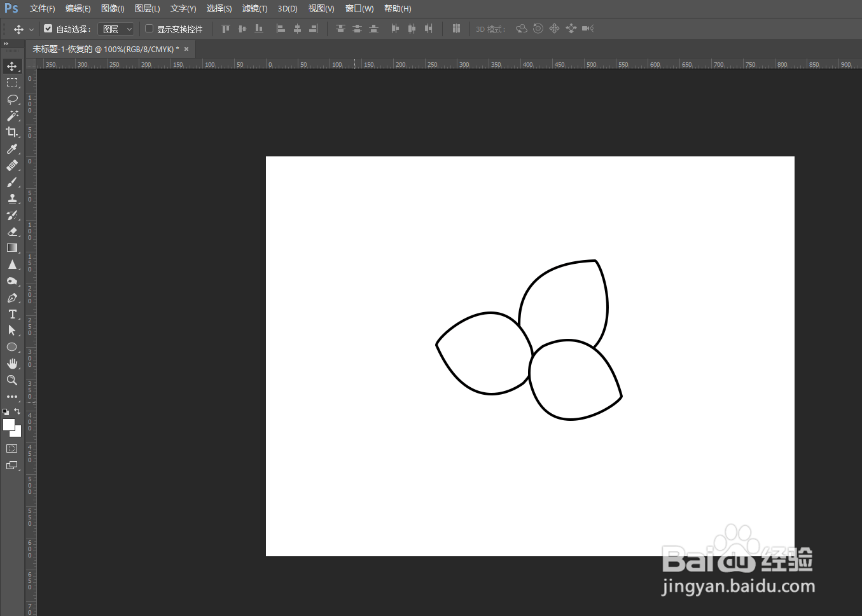Select the Crop tool

(12, 132)
